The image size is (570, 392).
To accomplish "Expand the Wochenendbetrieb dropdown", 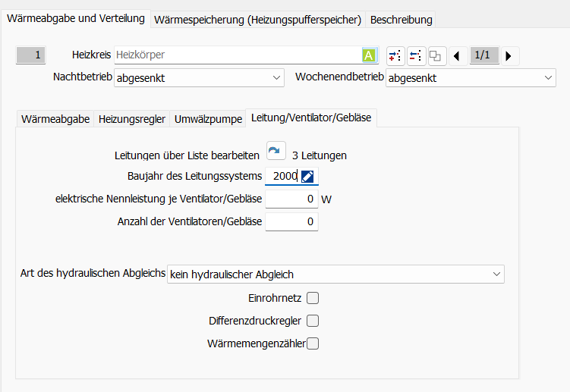I will [471, 77].
